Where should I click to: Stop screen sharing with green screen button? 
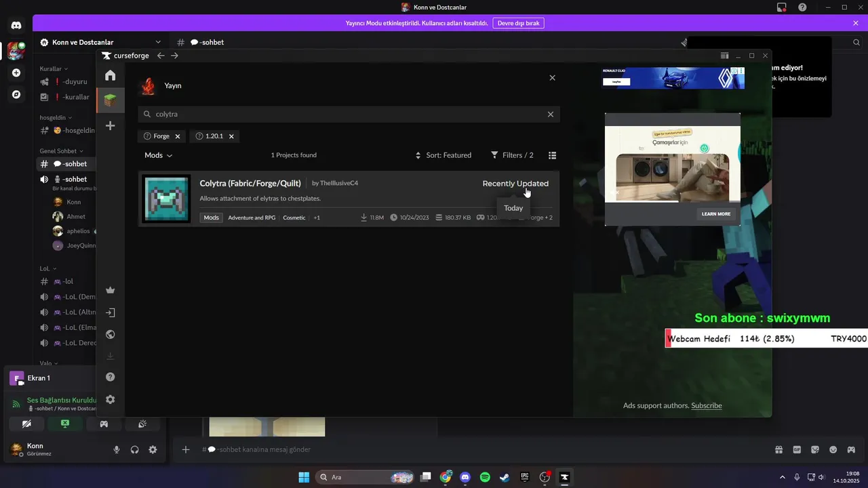coord(65,424)
